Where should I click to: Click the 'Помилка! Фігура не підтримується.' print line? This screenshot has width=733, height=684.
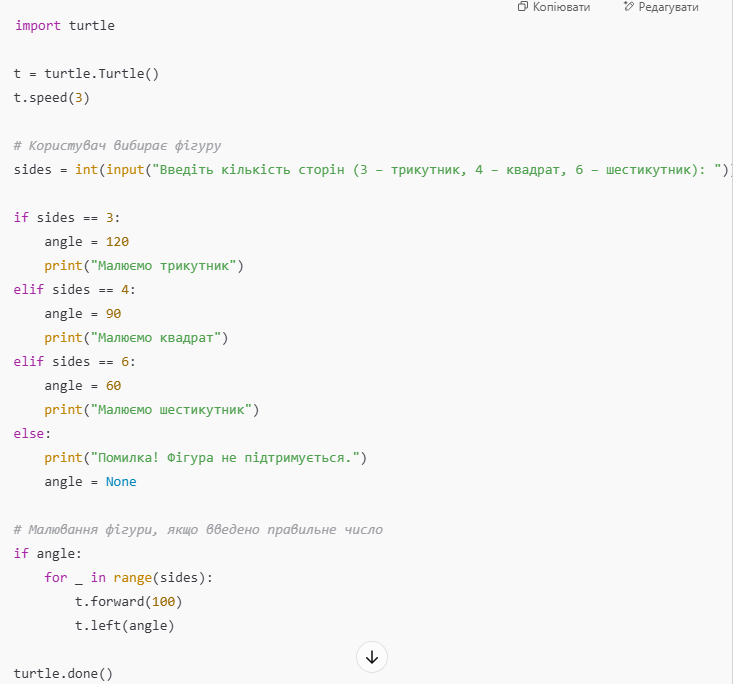click(206, 458)
